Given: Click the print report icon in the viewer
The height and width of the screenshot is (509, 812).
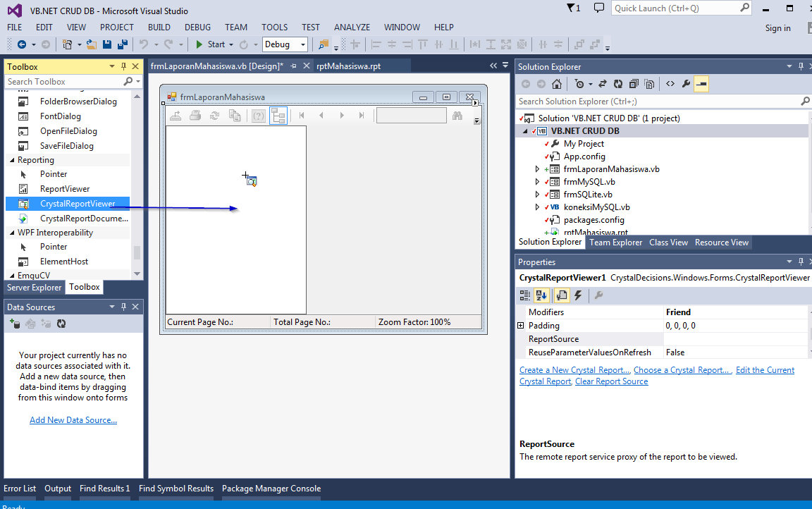Looking at the screenshot, I should point(195,116).
